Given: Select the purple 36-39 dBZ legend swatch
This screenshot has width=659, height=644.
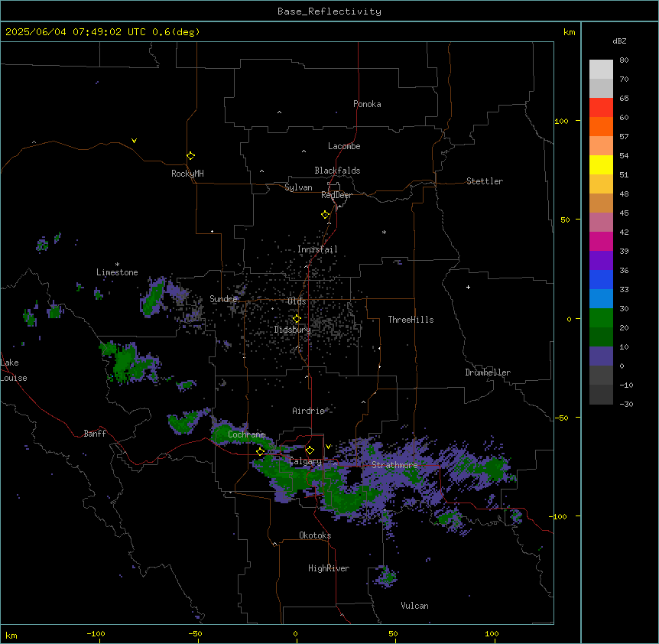Looking at the screenshot, I should click(601, 261).
